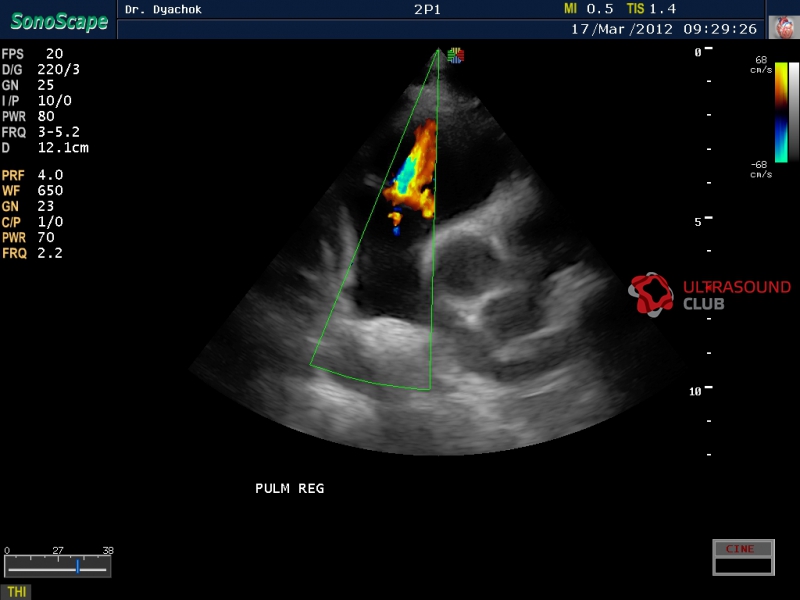
Task: Click the SonoScape logo
Action: click(x=59, y=21)
